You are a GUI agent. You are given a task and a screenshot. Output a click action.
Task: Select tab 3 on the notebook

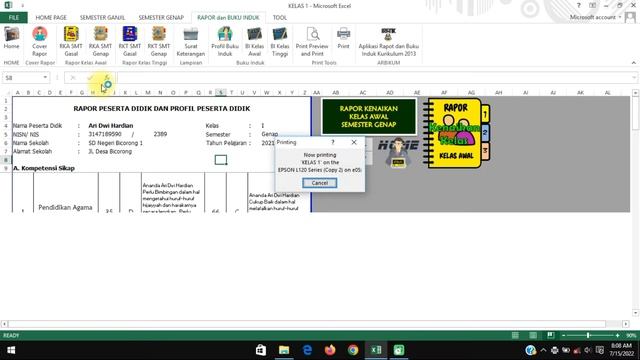tap(485, 151)
